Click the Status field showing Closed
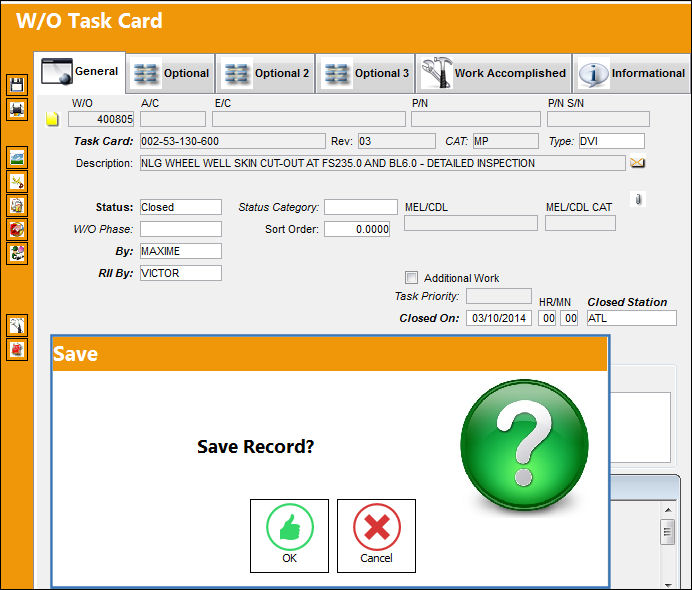Viewport: 692px width, 590px height. coord(181,207)
